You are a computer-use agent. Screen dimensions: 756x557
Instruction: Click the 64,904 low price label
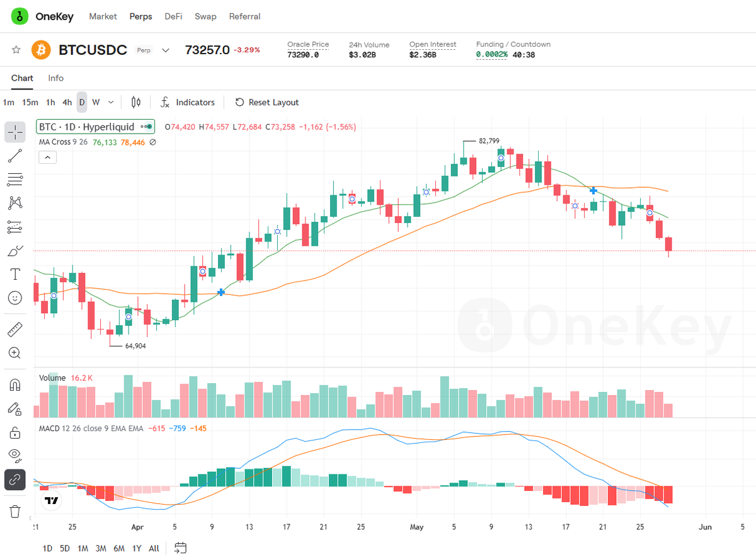[135, 346]
